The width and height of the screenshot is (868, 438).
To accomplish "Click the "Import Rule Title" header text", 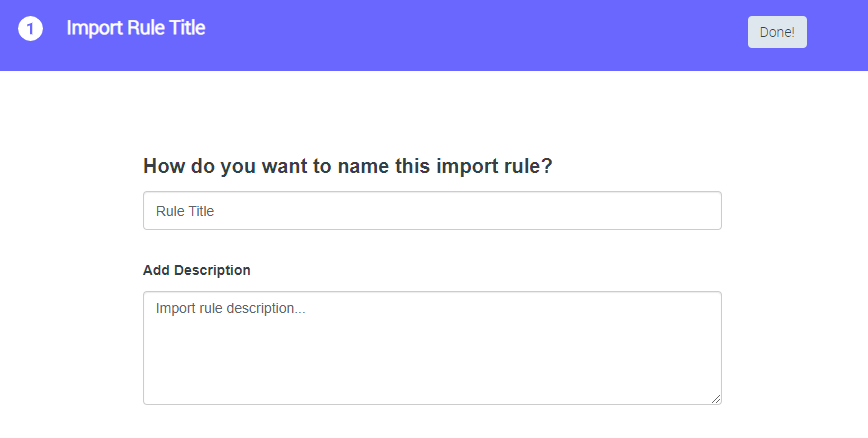I will pos(135,28).
